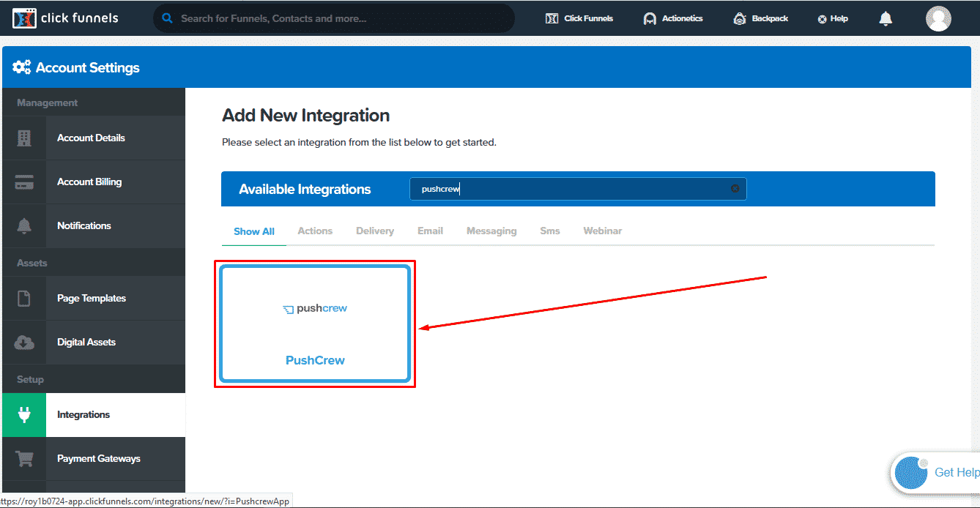Viewport: 980px width, 508px height.
Task: Click the Digital Assets cloud download icon
Action: tap(24, 342)
